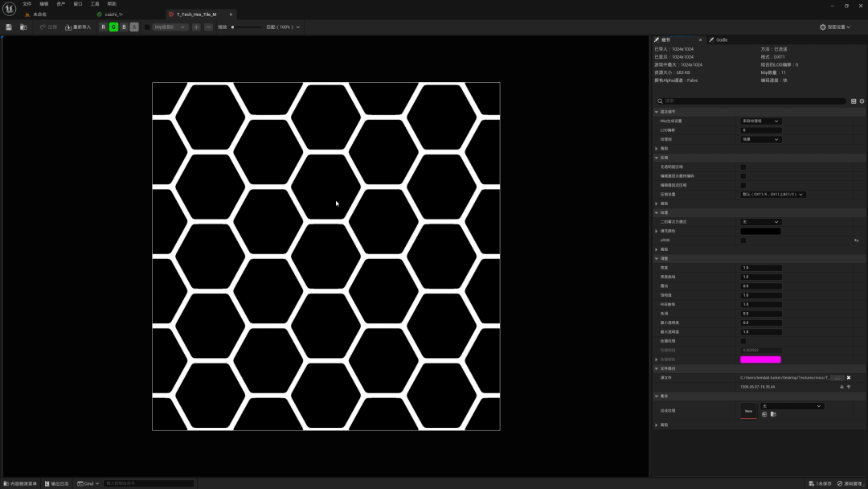
Task: Click the source file up arrow icon
Action: tap(849, 387)
